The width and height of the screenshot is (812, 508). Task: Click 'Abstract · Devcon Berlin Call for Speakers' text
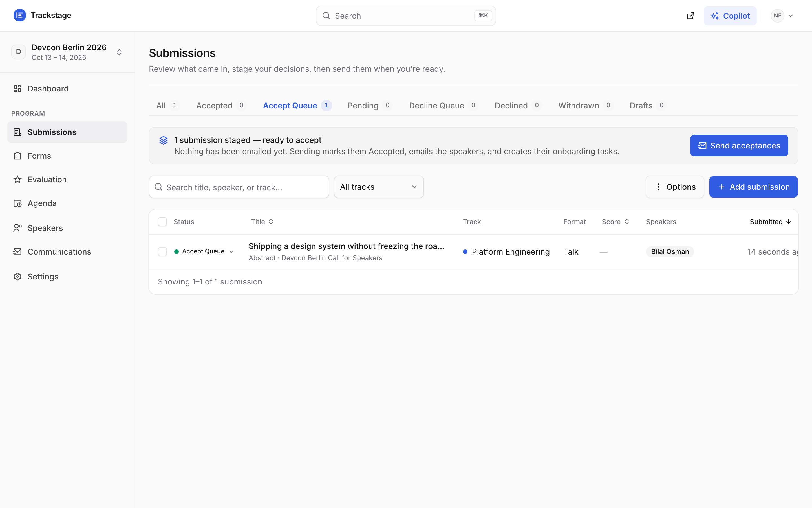(315, 258)
